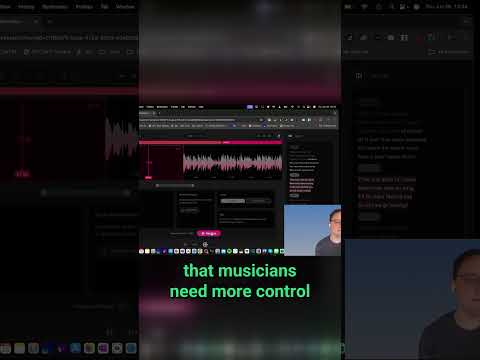
Task: Click the large presenter video in the background window
Action: tap(412, 299)
